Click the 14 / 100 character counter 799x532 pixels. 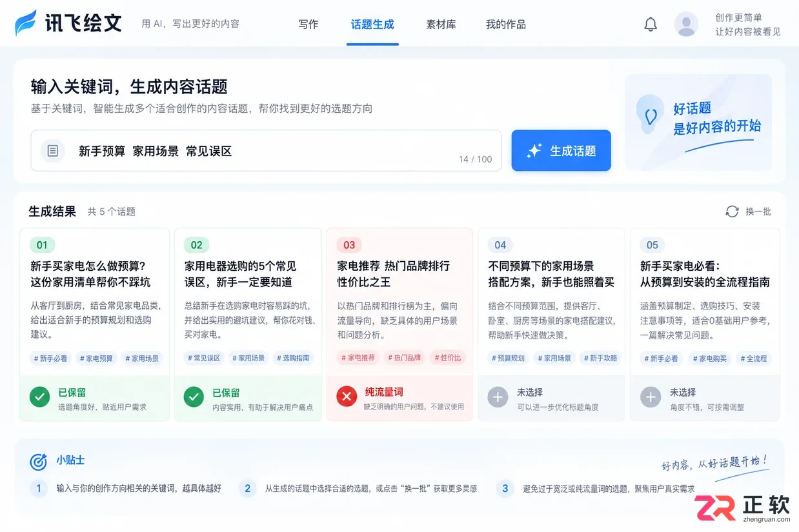coord(475,159)
